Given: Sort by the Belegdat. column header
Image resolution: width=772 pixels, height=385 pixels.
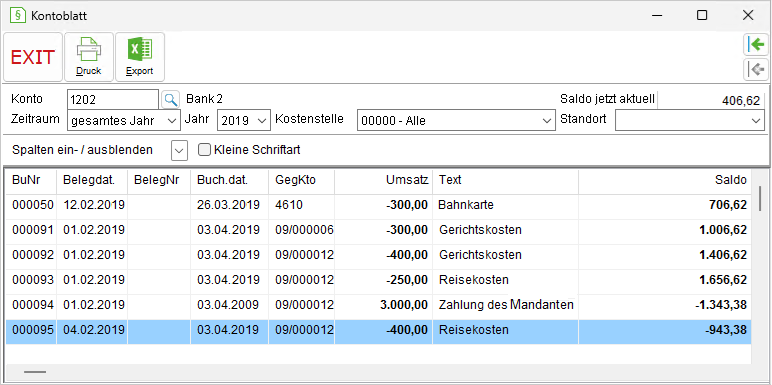Looking at the screenshot, I should 92,180.
